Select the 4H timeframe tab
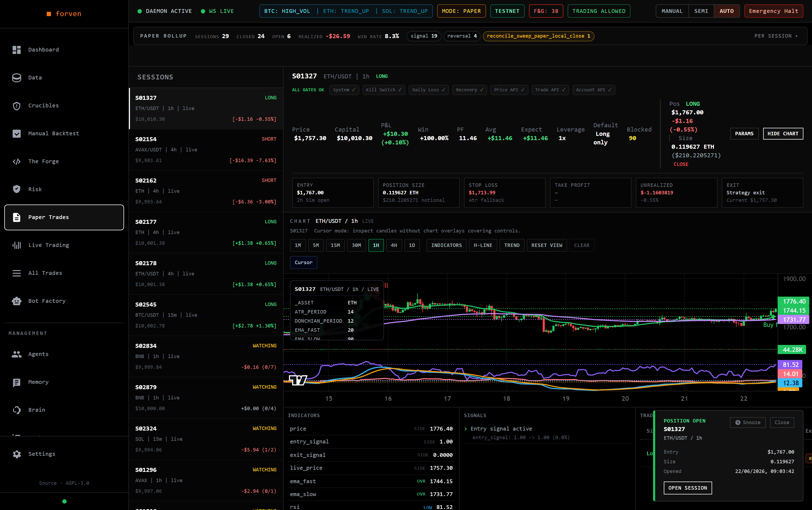 (394, 245)
